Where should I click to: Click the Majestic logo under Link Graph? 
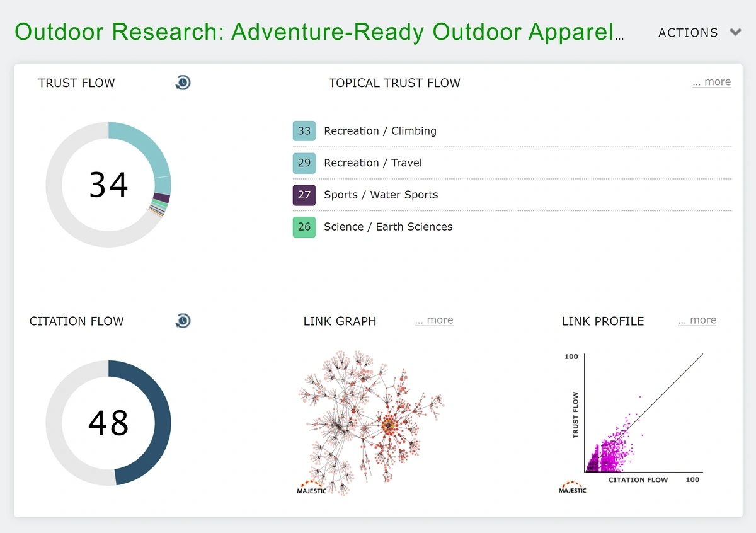(x=312, y=488)
